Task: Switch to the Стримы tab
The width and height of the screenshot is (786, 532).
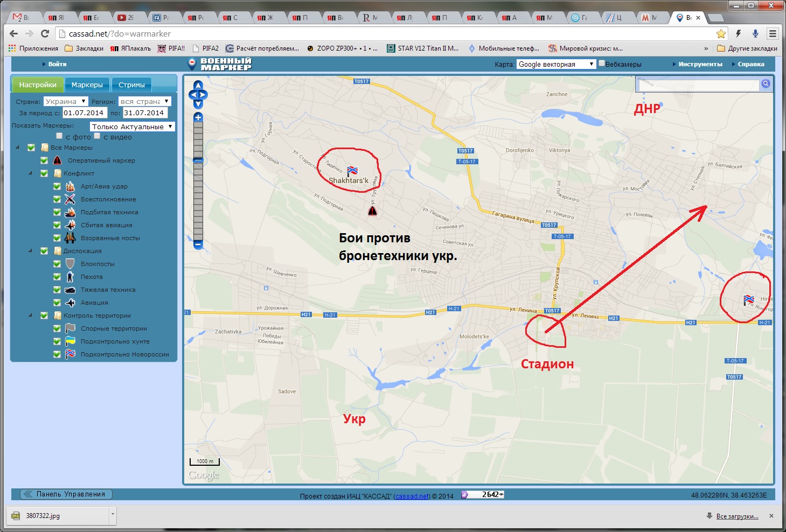Action: (x=131, y=85)
